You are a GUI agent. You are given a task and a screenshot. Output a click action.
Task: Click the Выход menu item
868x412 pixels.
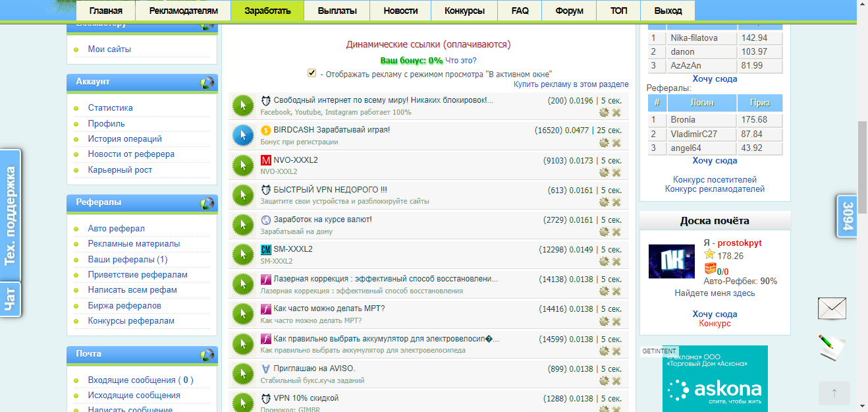(x=668, y=11)
